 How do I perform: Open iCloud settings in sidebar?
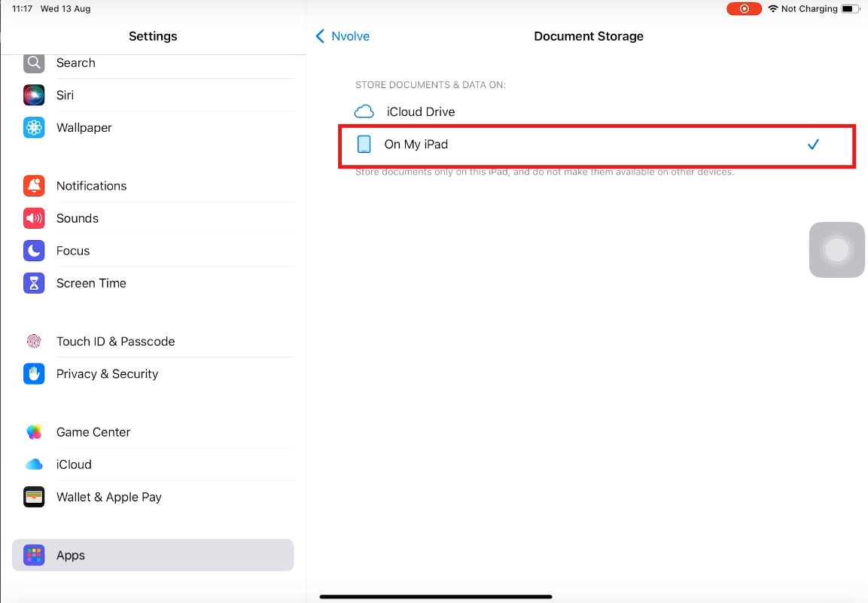coord(74,464)
